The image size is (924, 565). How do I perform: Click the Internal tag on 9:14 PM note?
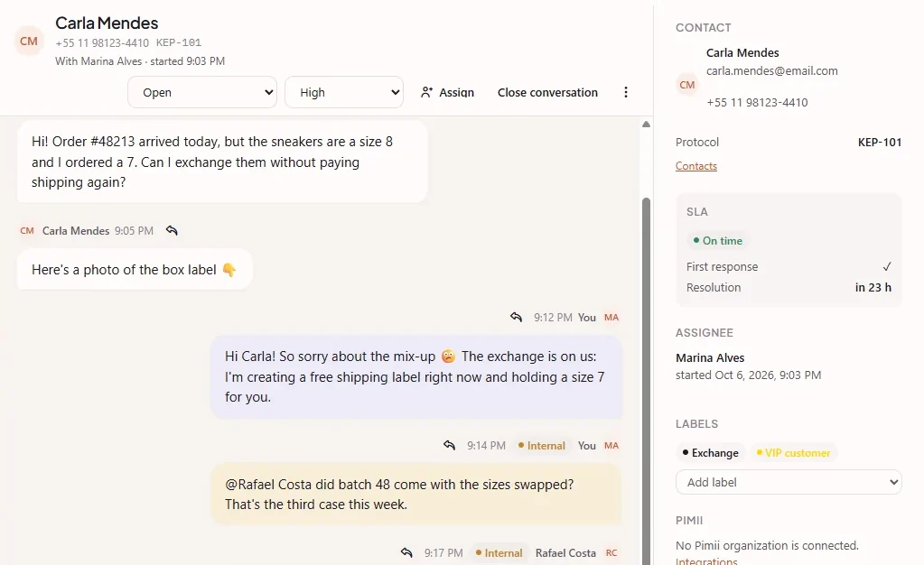[542, 446]
